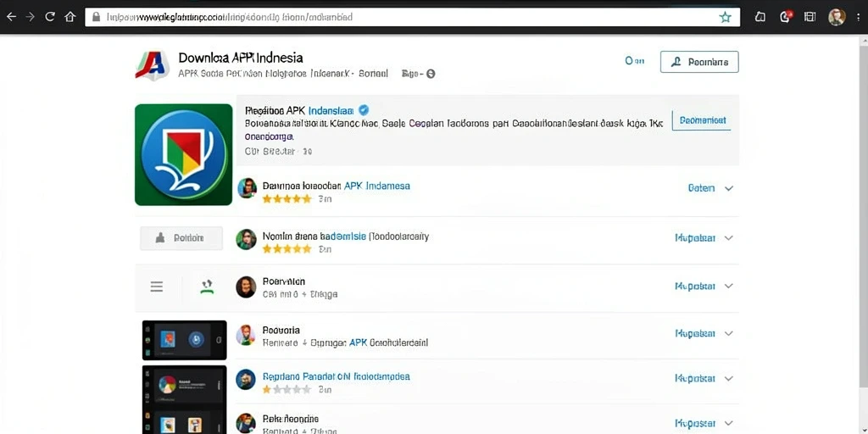Open the dark thumbnail showing the multicolor circle

tap(184, 385)
